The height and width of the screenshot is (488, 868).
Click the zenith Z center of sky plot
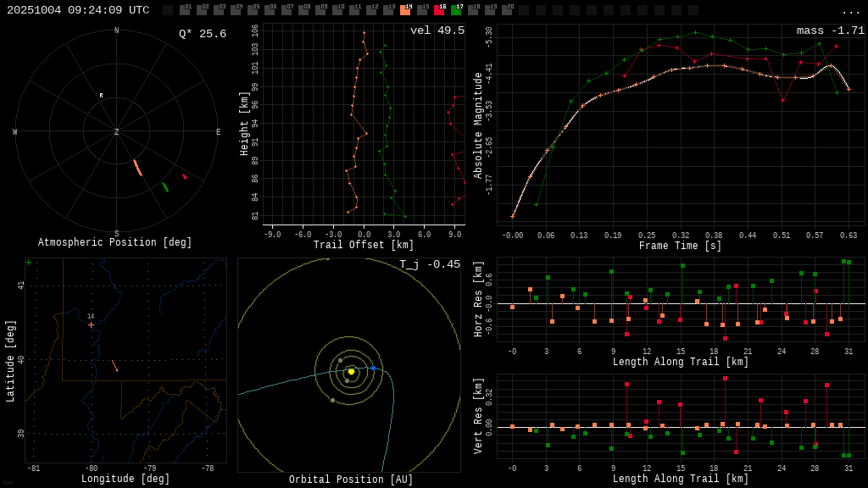pyautogui.click(x=117, y=132)
